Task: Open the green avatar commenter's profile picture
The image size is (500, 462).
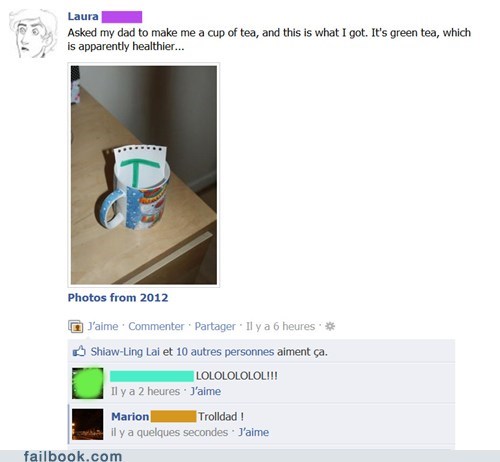Action: [x=88, y=383]
